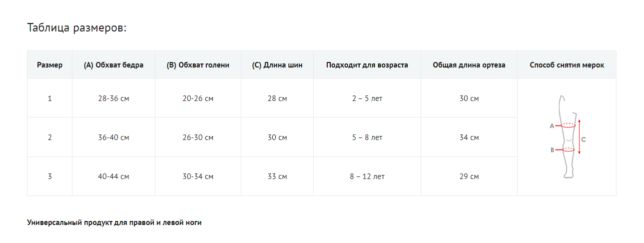This screenshot has width=644, height=243.
Task: Click the "Общая длина ортеза" header
Action: 469,65
